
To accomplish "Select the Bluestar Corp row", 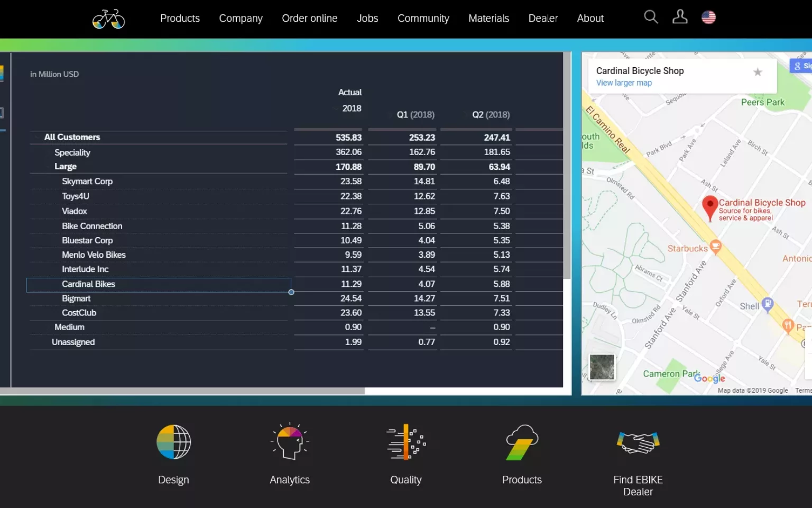I will 159,240.
